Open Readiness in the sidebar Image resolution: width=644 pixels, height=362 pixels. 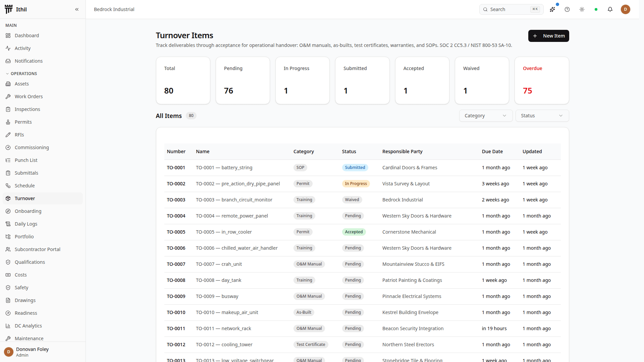tap(43, 313)
